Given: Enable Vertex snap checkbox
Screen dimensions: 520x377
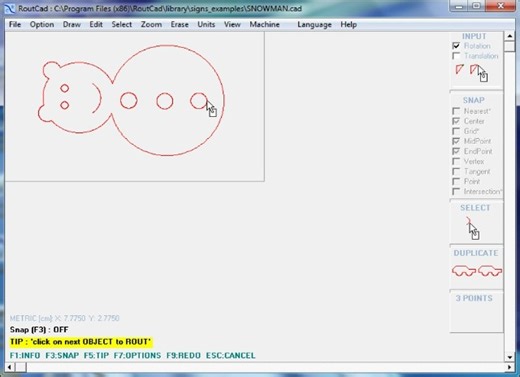Looking at the screenshot, I should coord(456,161).
